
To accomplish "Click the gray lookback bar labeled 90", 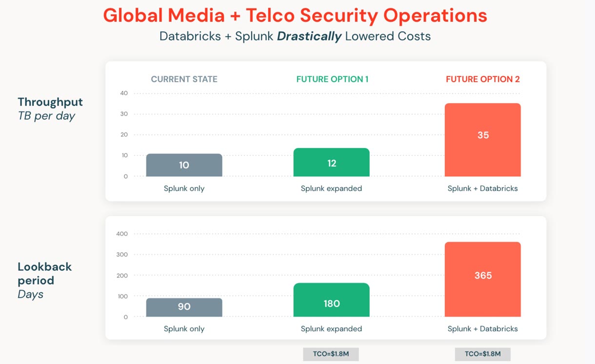I will click(184, 307).
